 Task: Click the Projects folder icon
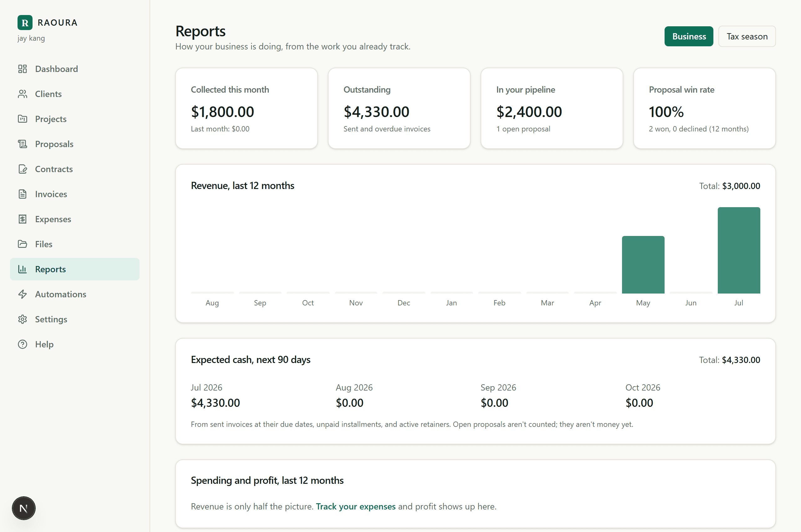point(23,119)
